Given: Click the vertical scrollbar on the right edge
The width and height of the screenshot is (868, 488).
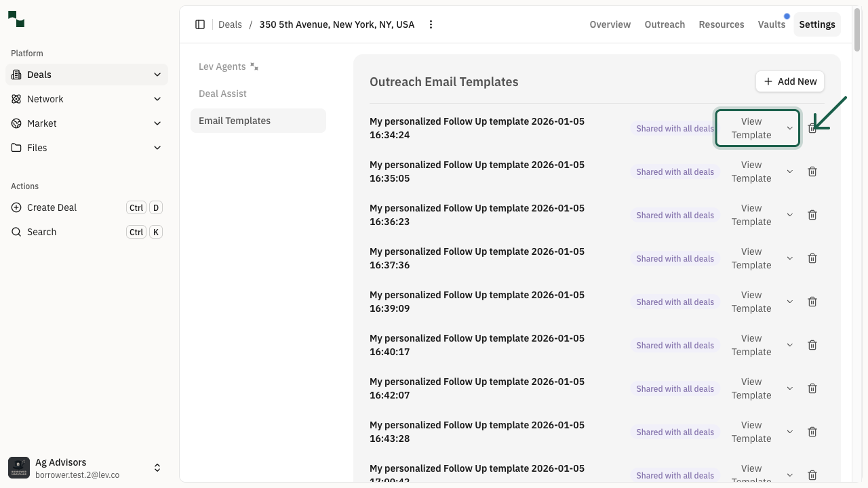Looking at the screenshot, I should coord(856,30).
